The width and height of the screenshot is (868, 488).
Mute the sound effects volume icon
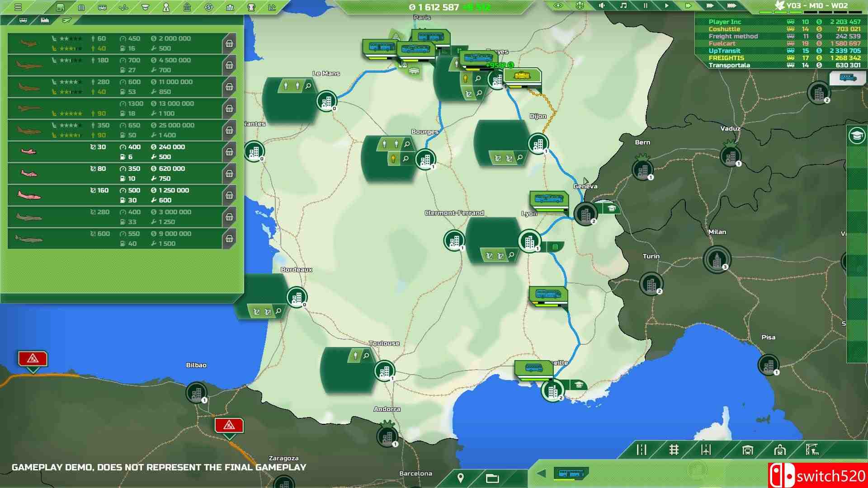pyautogui.click(x=601, y=6)
